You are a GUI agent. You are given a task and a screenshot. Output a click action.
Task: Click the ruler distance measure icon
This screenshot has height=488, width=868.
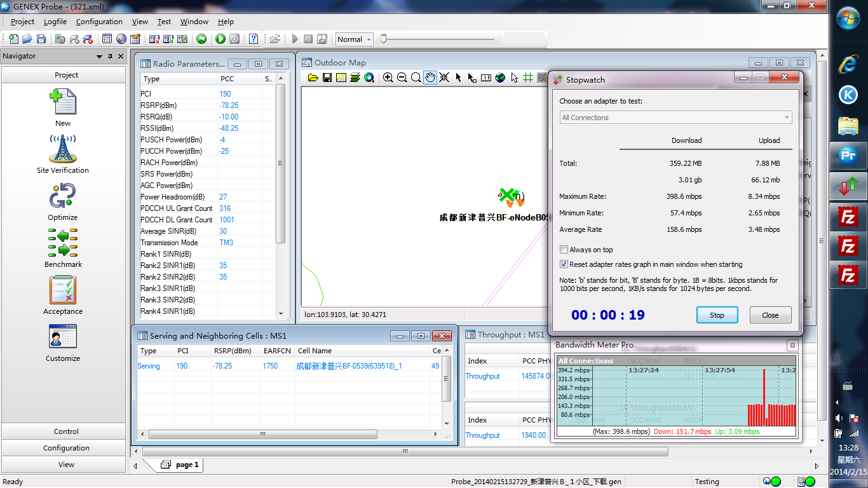click(486, 78)
